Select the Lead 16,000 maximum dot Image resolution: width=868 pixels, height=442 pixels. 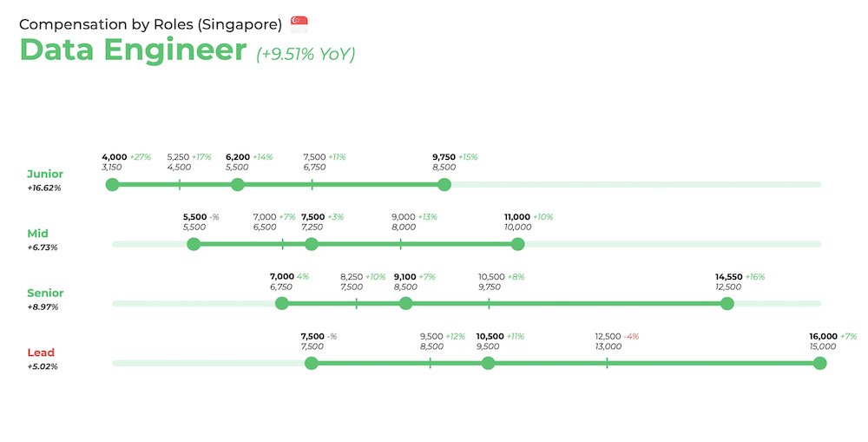pos(820,363)
